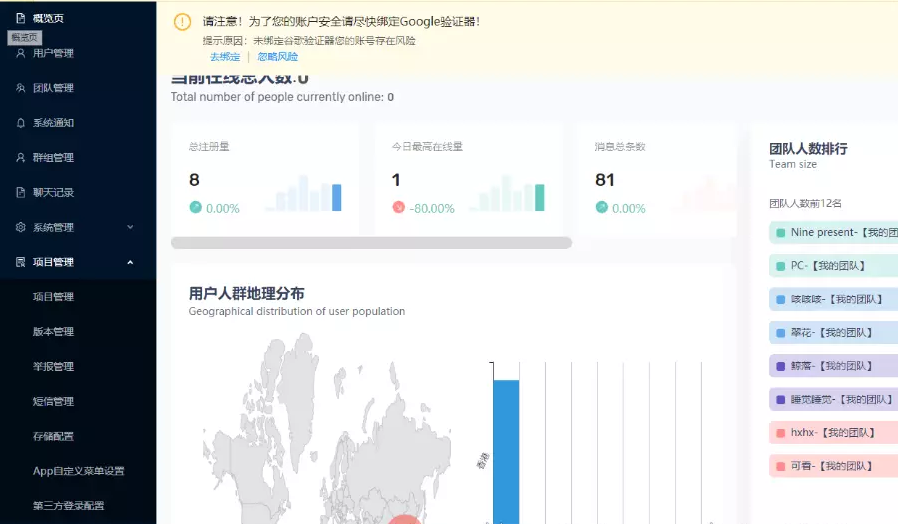Screen dimensions: 898x524
Task: Click the blue bar in geography chart
Action: click(x=506, y=450)
